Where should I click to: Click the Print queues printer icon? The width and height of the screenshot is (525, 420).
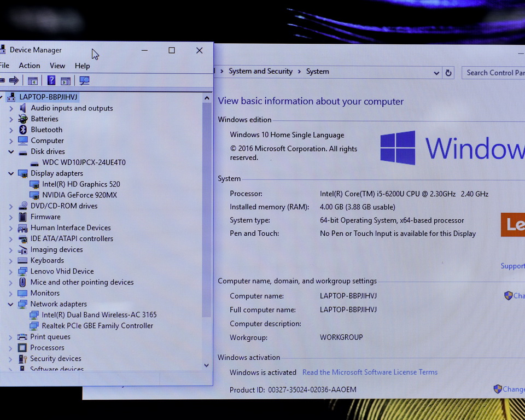[x=22, y=337]
